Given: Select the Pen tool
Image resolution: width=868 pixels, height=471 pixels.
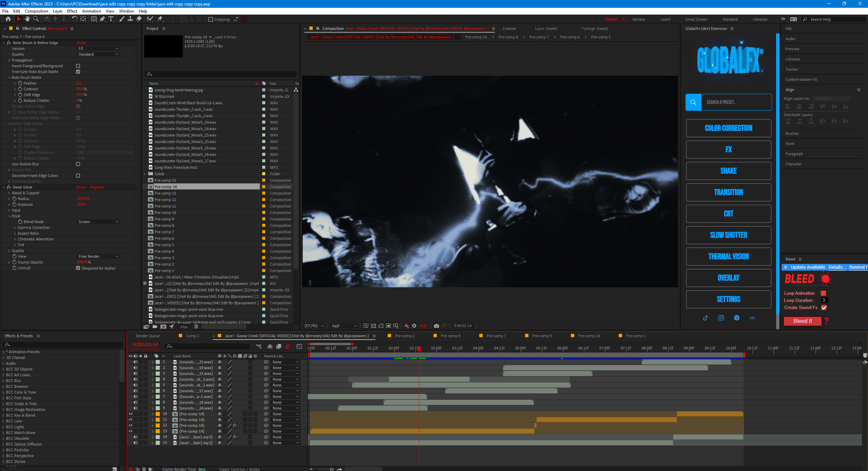Looking at the screenshot, I should [103, 19].
